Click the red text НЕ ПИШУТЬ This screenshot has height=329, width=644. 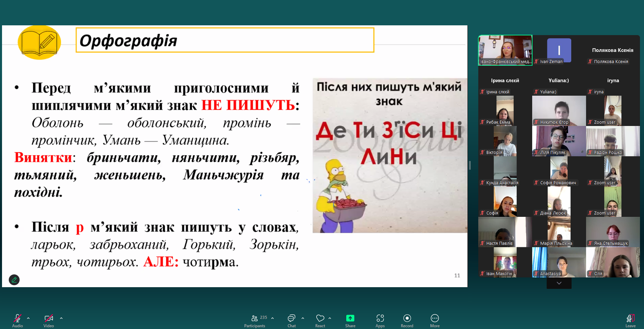click(248, 105)
